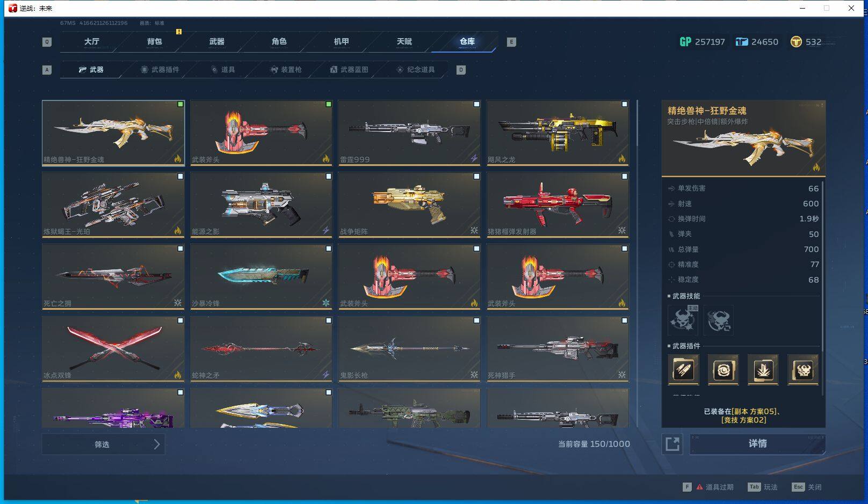This screenshot has height=504, width=868.
Task: Click the 玩法 label
Action: click(x=771, y=487)
